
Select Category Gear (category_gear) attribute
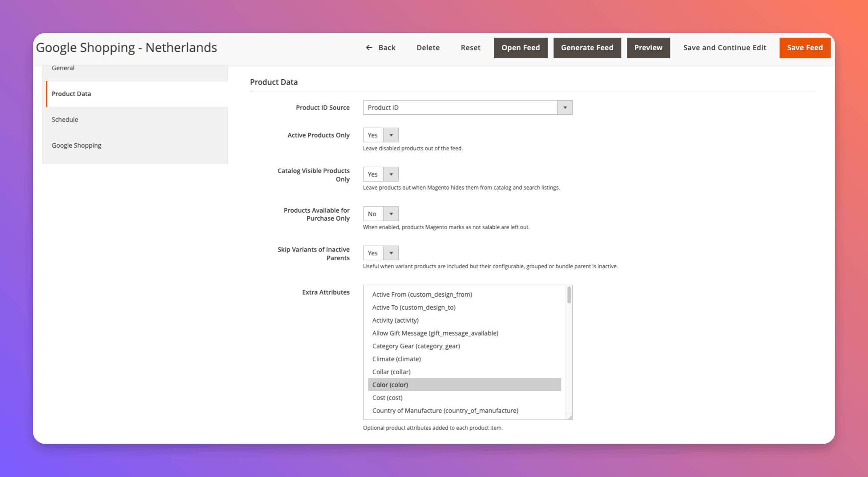(x=464, y=346)
